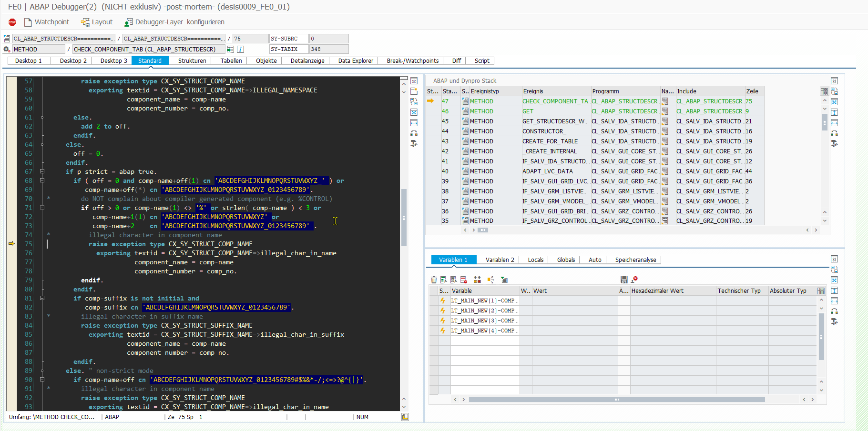
Task: Click display-source icon left of CHECK_COMPONENT_TAB info icon
Action: (x=230, y=50)
